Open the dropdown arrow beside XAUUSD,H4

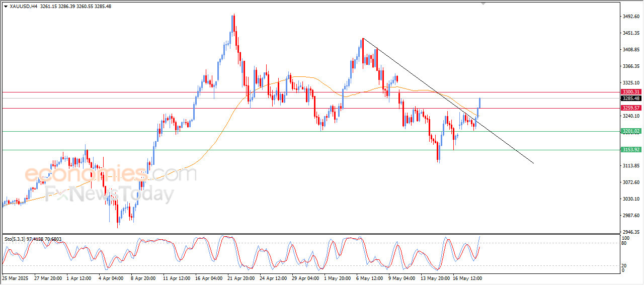click(x=6, y=6)
